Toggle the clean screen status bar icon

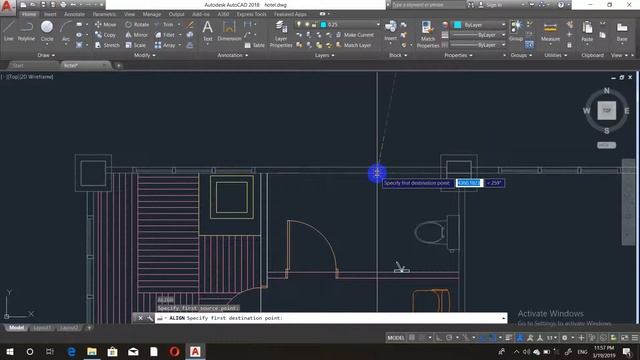tap(624, 338)
